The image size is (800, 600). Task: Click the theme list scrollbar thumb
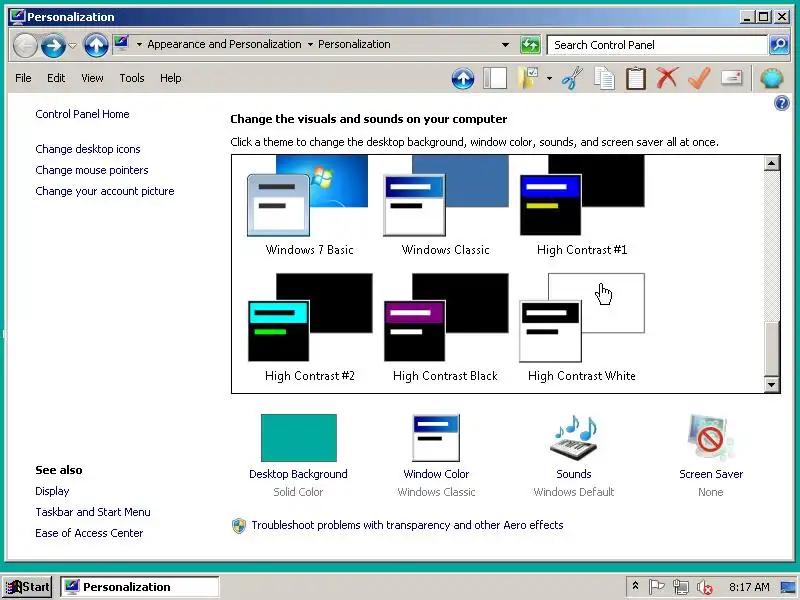[771, 349]
